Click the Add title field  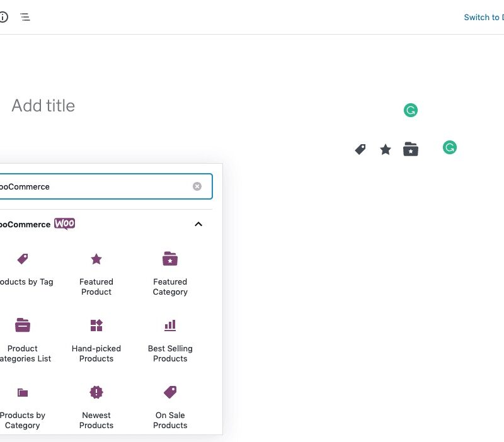coord(43,106)
